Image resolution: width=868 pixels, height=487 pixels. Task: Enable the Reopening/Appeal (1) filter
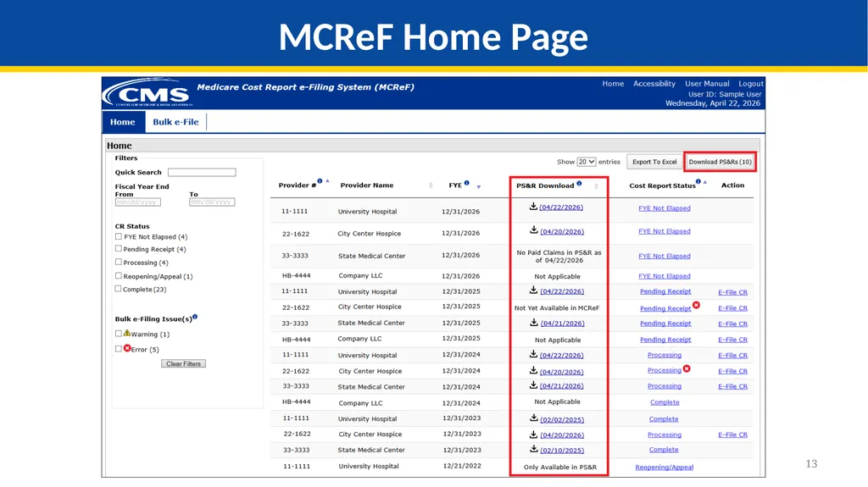point(119,275)
